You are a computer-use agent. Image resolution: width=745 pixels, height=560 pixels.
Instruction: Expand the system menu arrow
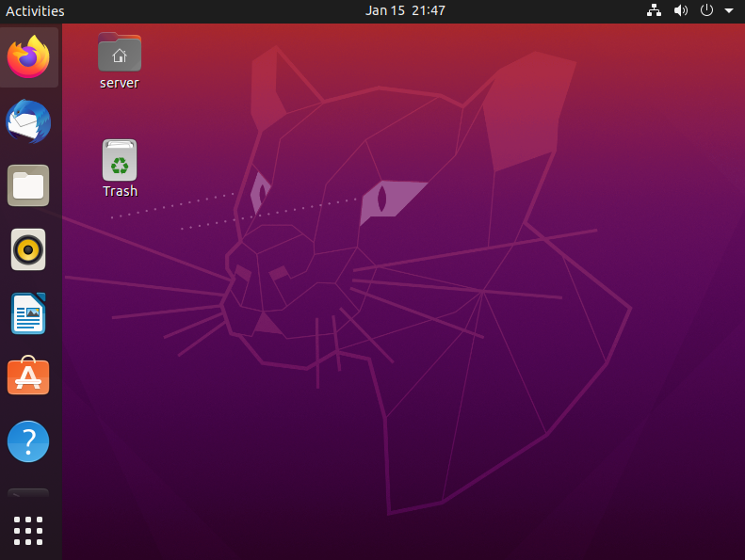point(729,10)
